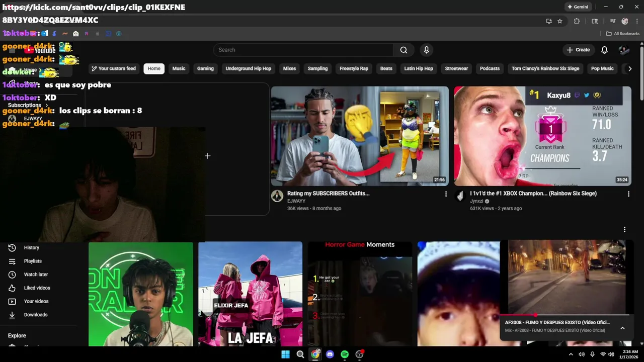Open All Bookmarks folder
The image size is (644, 362).
622,34
